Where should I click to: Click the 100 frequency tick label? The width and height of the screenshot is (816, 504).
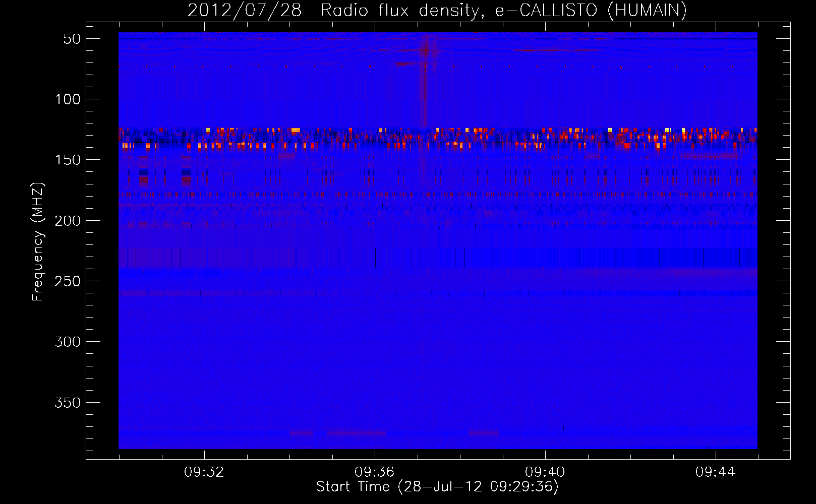click(x=68, y=99)
